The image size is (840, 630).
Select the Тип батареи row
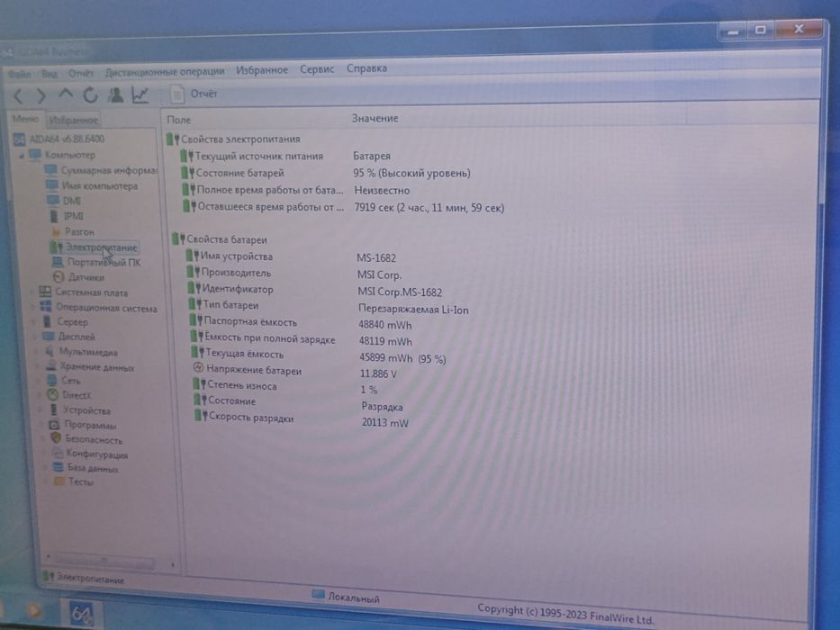pos(329,306)
